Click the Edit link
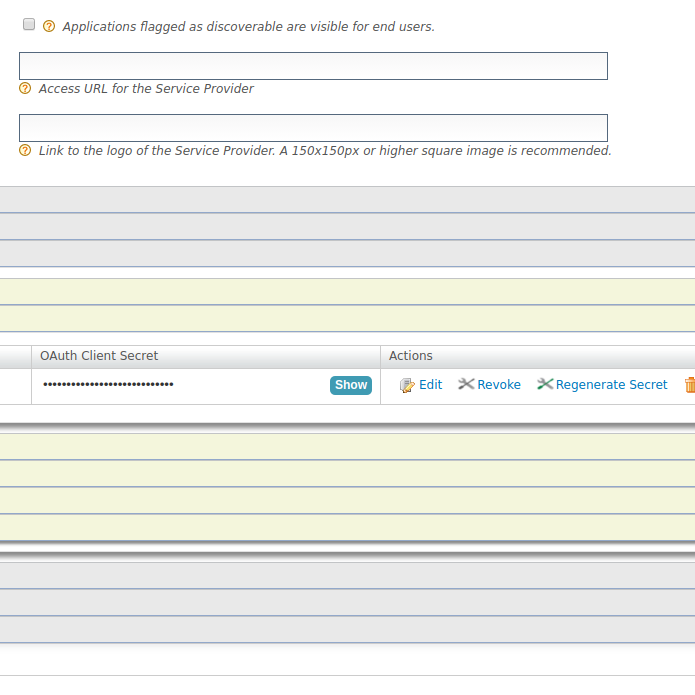 click(430, 384)
